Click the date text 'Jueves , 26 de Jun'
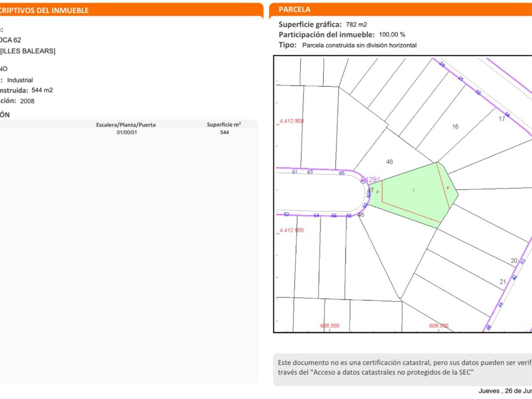Viewport: 532px width, 399px height. (505, 391)
